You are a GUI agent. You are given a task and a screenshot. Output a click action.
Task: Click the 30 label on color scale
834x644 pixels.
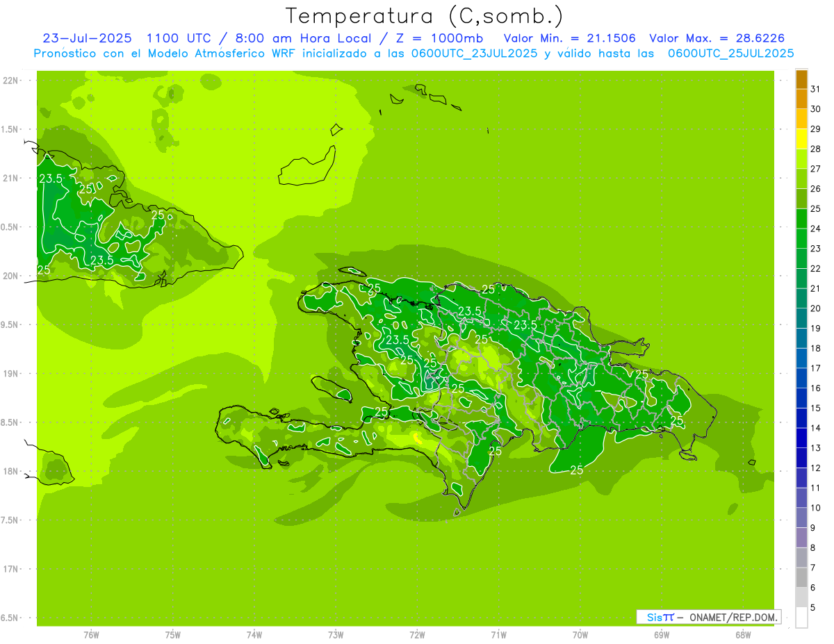(815, 109)
